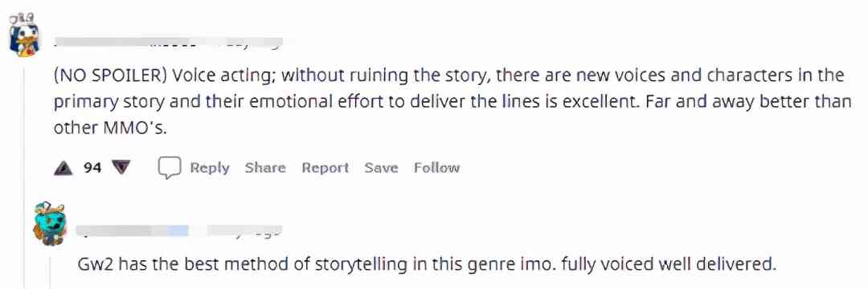This screenshot has width=868, height=289.
Task: Open the teal snoo avatar of the reply author
Action: tap(50, 223)
